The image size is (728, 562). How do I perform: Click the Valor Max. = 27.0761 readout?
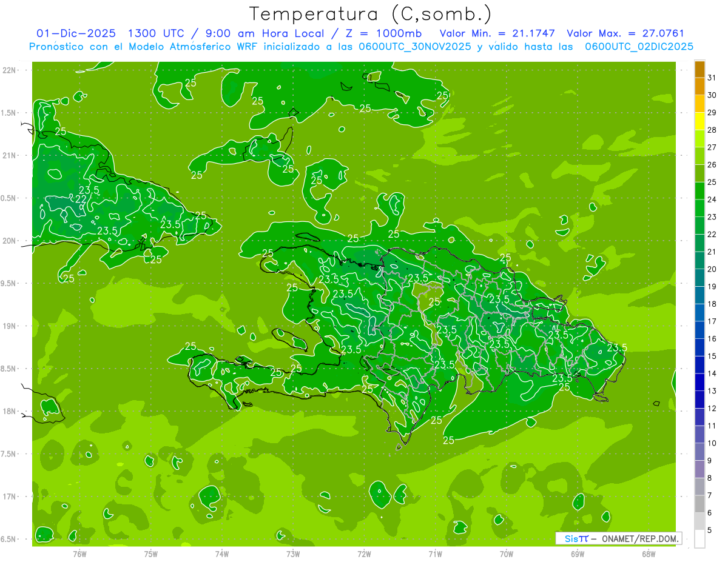click(x=625, y=33)
